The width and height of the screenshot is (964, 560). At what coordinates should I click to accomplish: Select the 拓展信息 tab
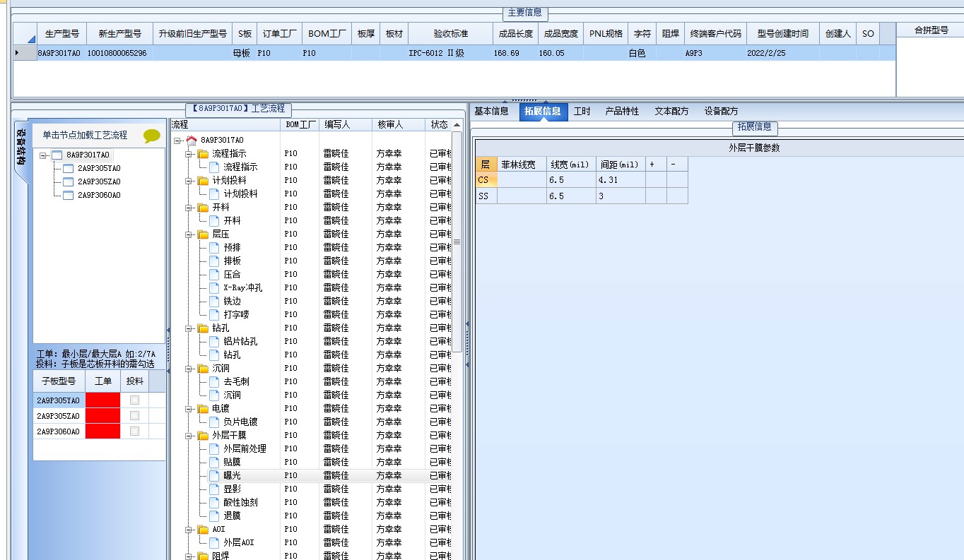coord(543,112)
